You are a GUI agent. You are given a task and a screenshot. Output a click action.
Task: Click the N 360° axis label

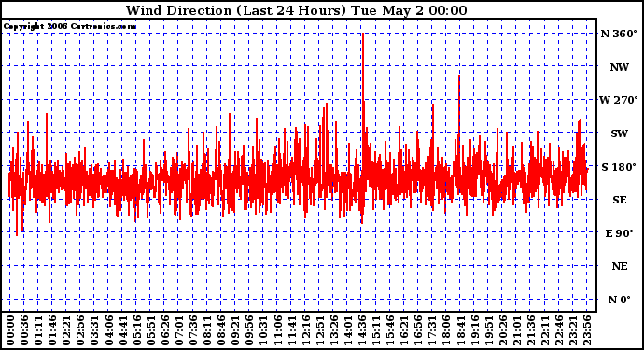(619, 34)
